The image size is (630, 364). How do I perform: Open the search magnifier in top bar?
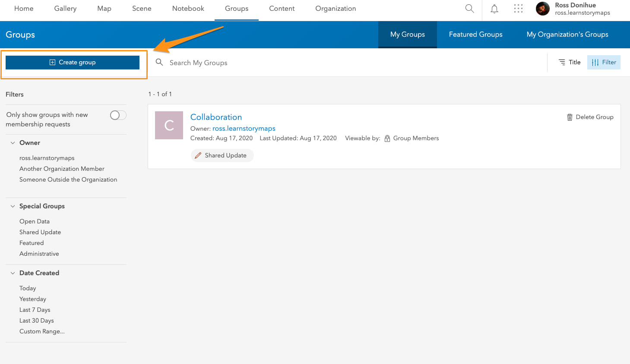[469, 8]
